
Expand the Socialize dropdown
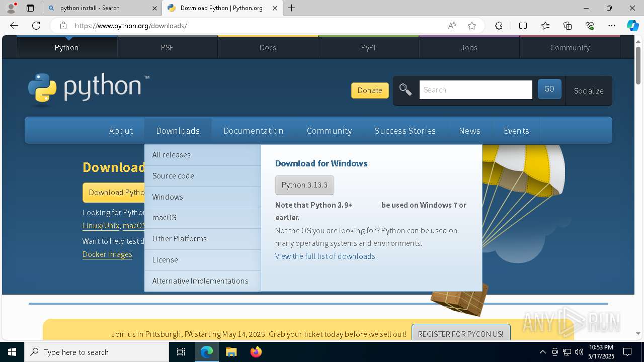pos(589,90)
